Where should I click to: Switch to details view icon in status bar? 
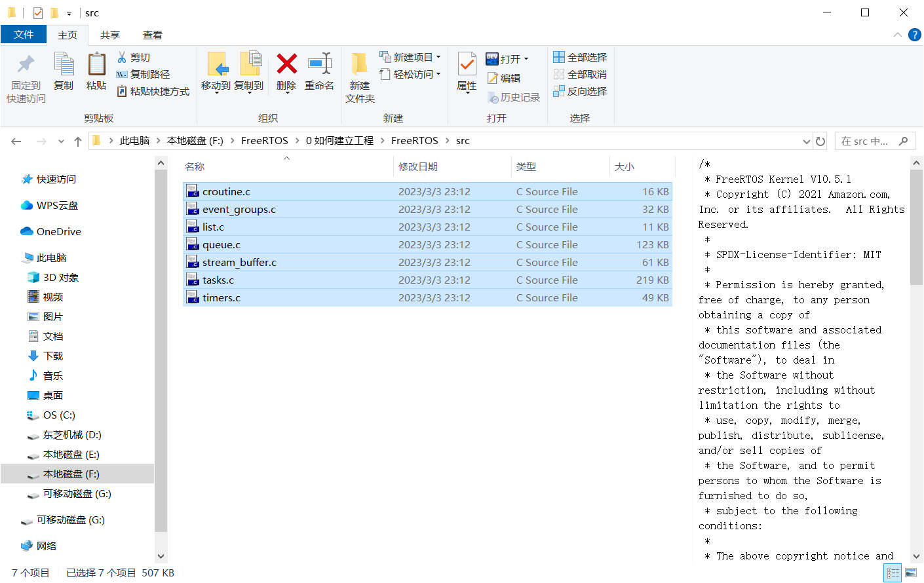(x=893, y=573)
